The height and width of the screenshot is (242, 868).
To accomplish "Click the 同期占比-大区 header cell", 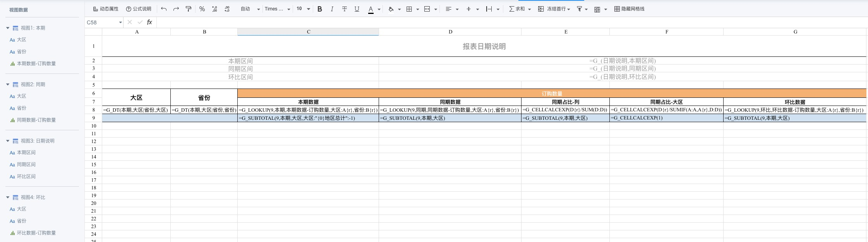I will (666, 102).
